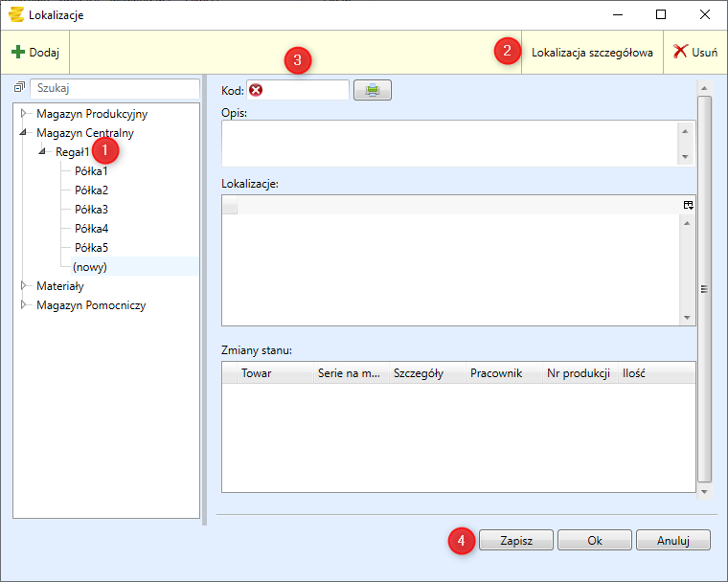This screenshot has height=582, width=728.
Task: Open Lokalizacja szczegółowa in the toolbar
Action: point(592,53)
